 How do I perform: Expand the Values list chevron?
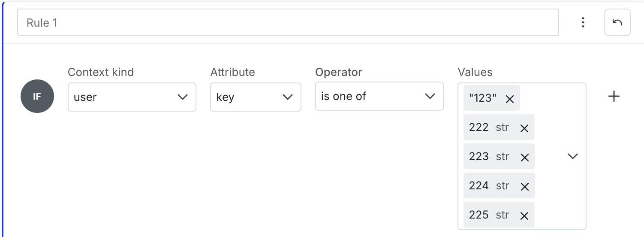click(x=573, y=156)
